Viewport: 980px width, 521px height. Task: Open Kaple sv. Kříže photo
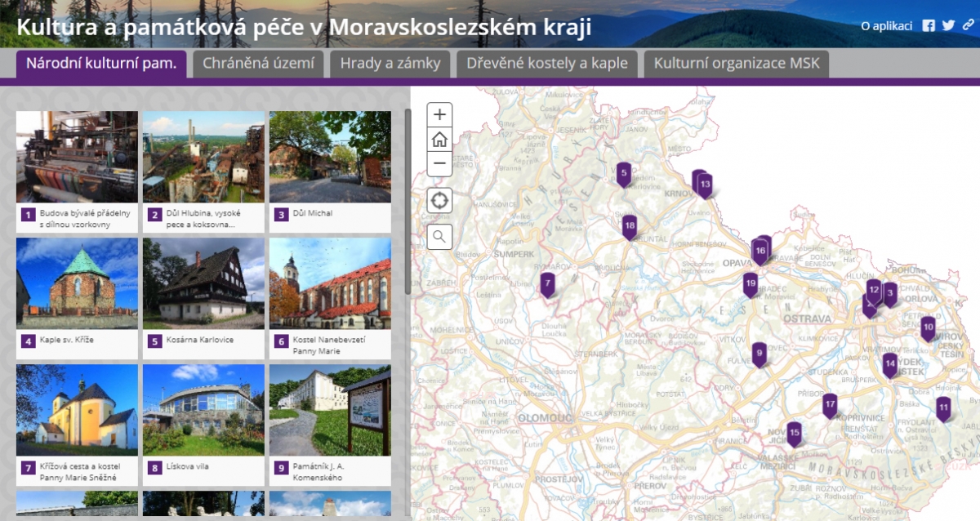coord(77,283)
